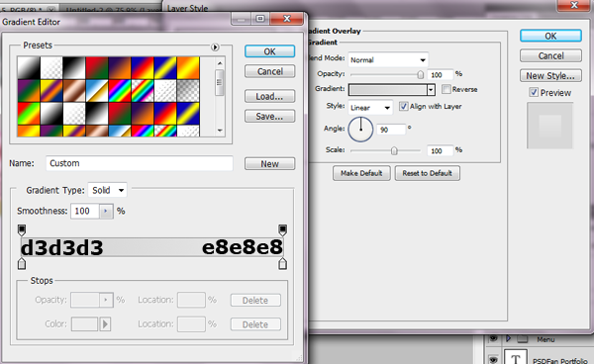Toggle visibility of the Menu layer group

click(493, 338)
